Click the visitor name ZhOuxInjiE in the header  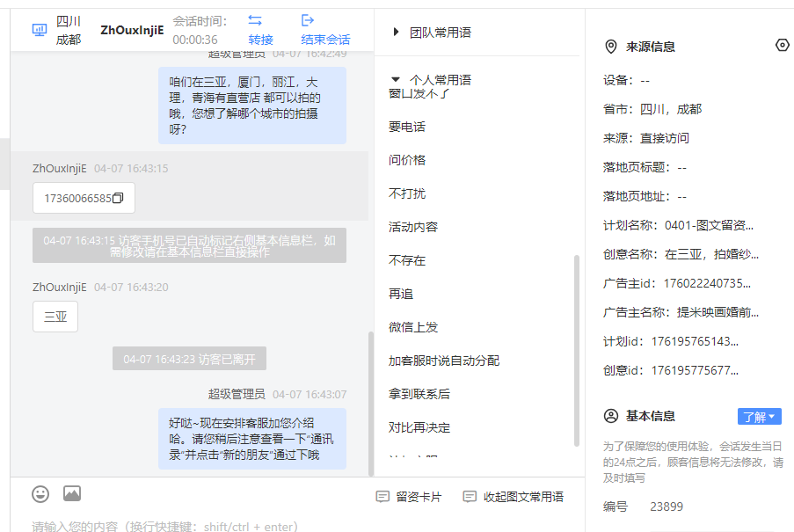(132, 30)
